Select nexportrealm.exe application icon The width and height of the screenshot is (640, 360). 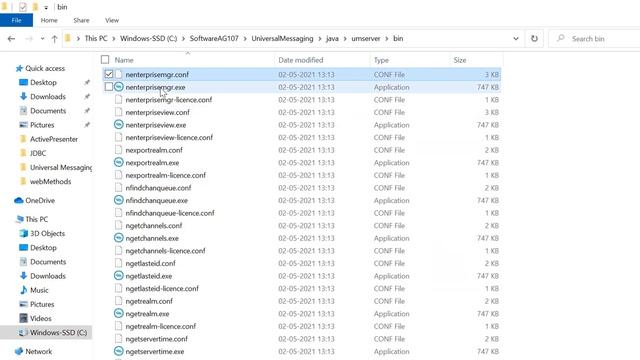click(x=118, y=162)
